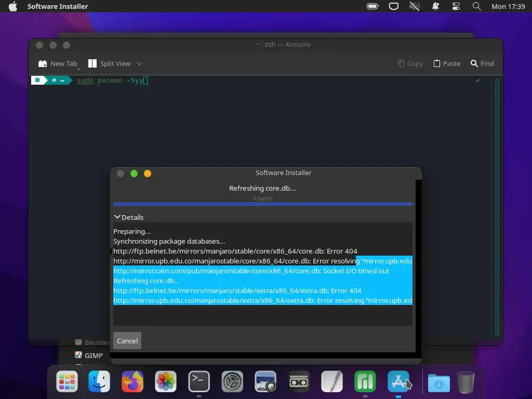Open the control center toggles icon
Image resolution: width=532 pixels, height=399 pixels.
click(456, 6)
